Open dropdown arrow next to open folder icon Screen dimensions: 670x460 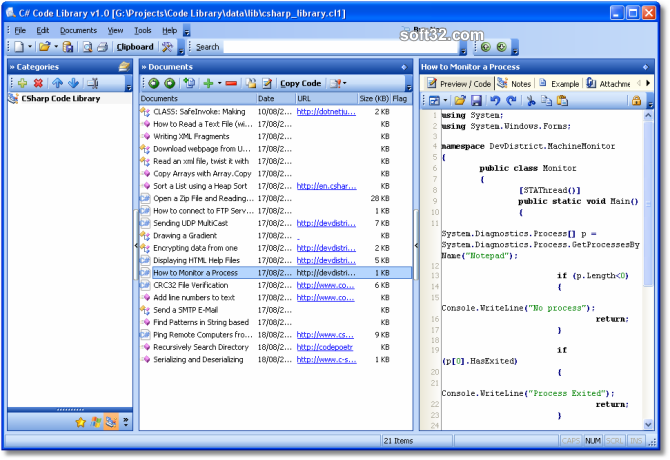pyautogui.click(x=56, y=47)
